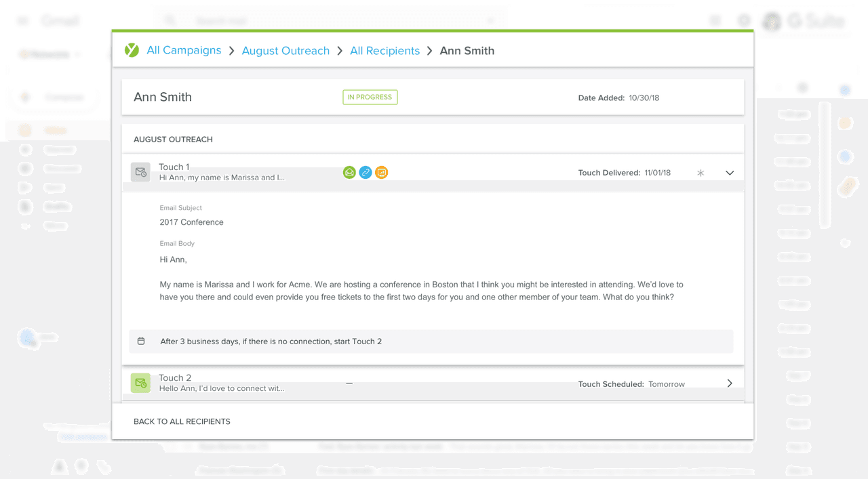Click the Touch 1 title row
The height and width of the screenshot is (479, 868).
pyautogui.click(x=174, y=167)
